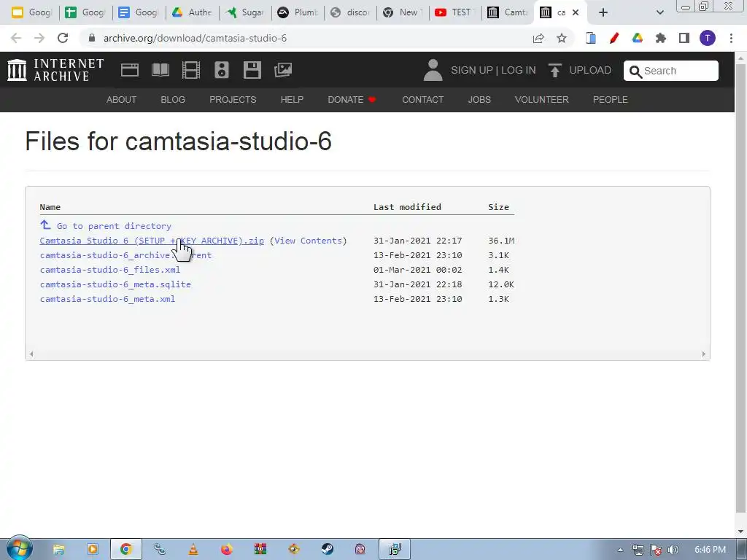Open VOLUNTEER in the navigation menu
This screenshot has width=747, height=560.
[x=542, y=99]
